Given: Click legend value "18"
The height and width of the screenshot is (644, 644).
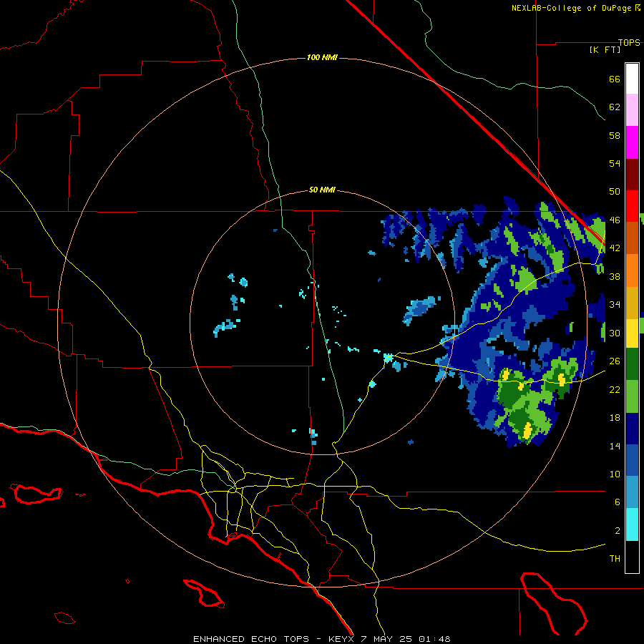Looking at the screenshot, I should 615,418.
